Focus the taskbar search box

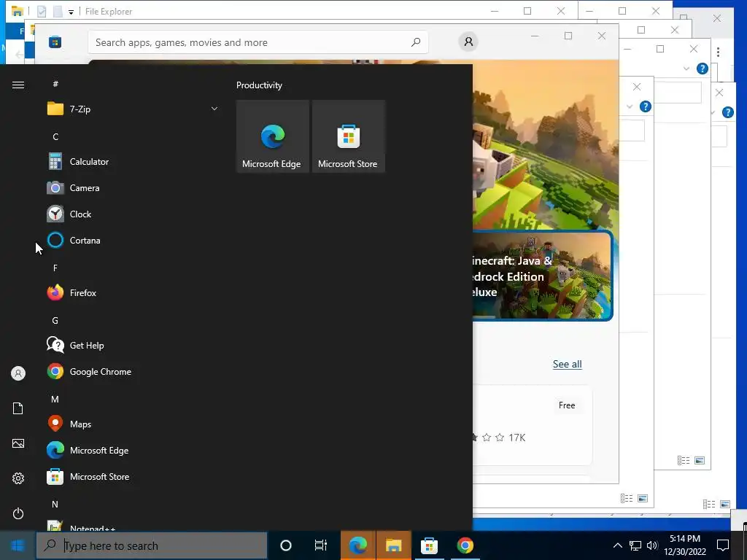(152, 545)
